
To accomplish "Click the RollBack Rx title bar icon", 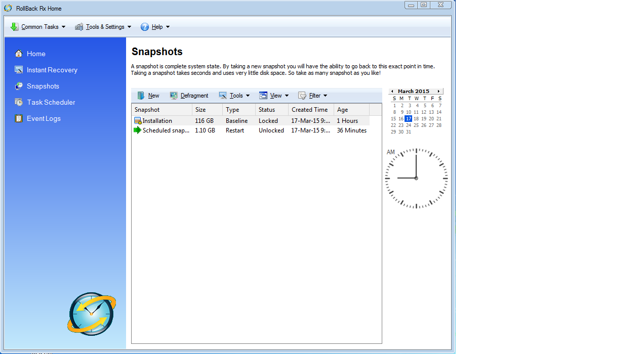I will pos(8,9).
